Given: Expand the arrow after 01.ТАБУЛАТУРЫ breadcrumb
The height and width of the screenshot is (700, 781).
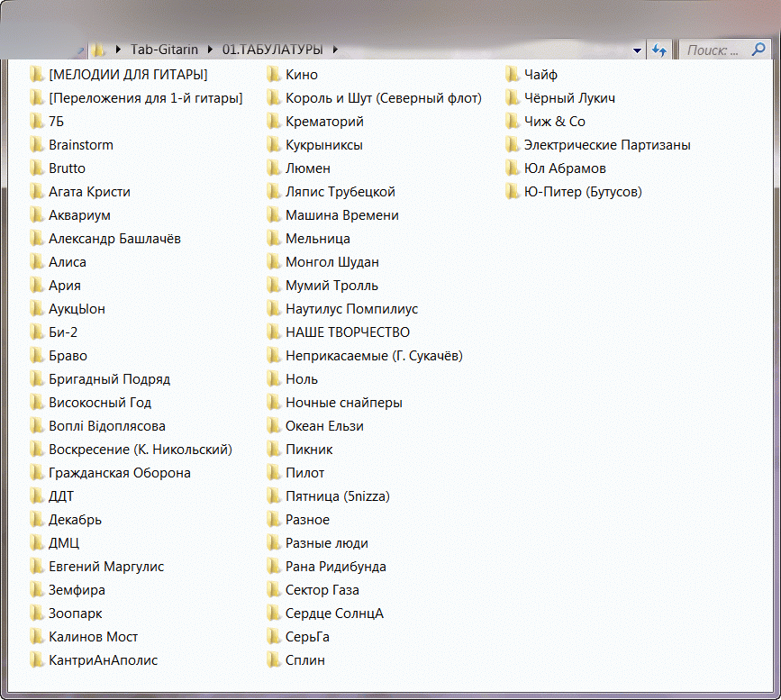Looking at the screenshot, I should coord(335,50).
